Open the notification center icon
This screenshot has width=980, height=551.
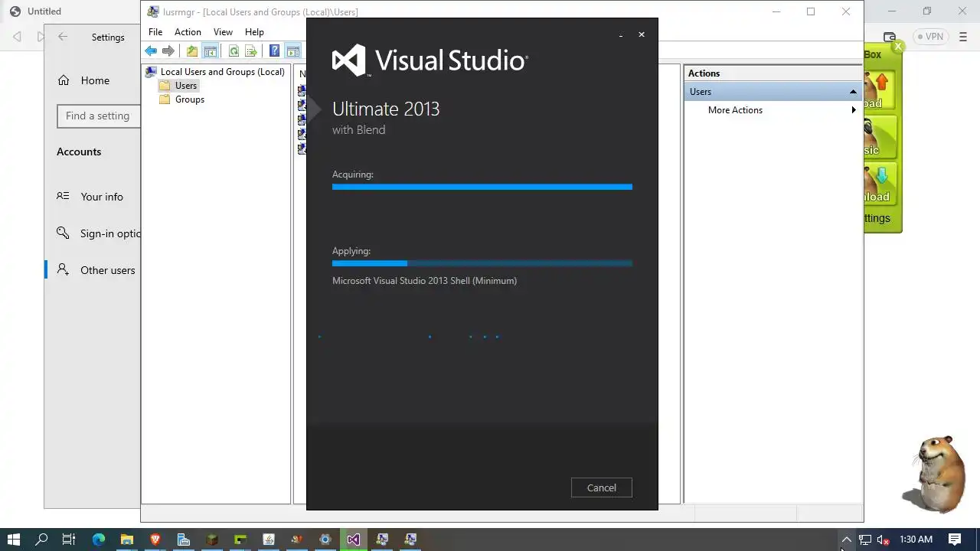pos(955,540)
